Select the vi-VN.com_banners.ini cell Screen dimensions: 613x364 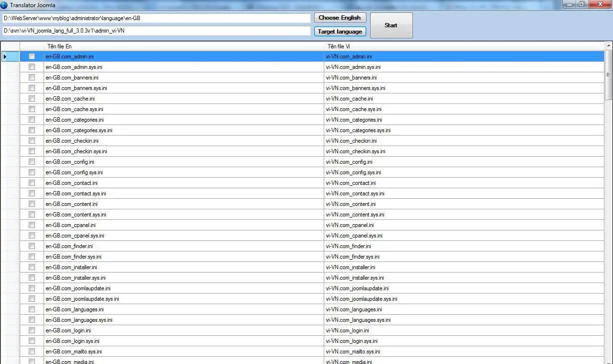click(x=464, y=78)
